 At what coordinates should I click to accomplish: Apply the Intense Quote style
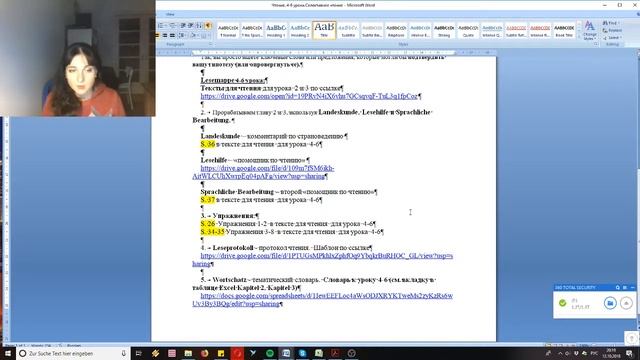492,31
